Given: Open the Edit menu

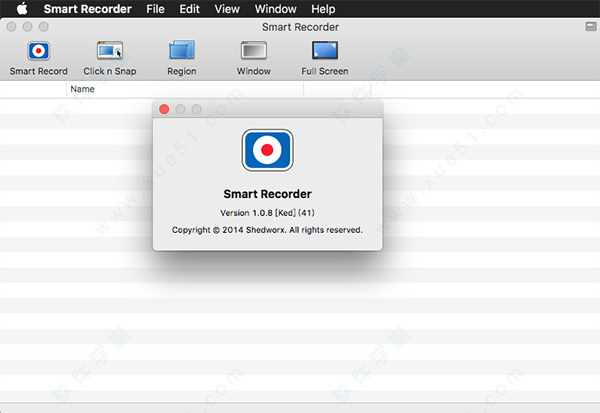Looking at the screenshot, I should [189, 8].
